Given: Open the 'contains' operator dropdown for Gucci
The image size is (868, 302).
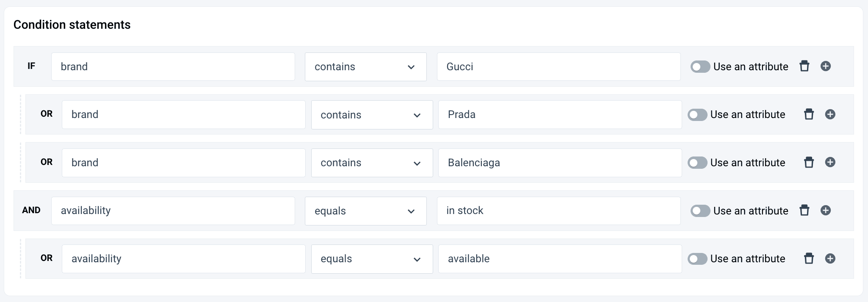Looking at the screenshot, I should click(x=365, y=67).
